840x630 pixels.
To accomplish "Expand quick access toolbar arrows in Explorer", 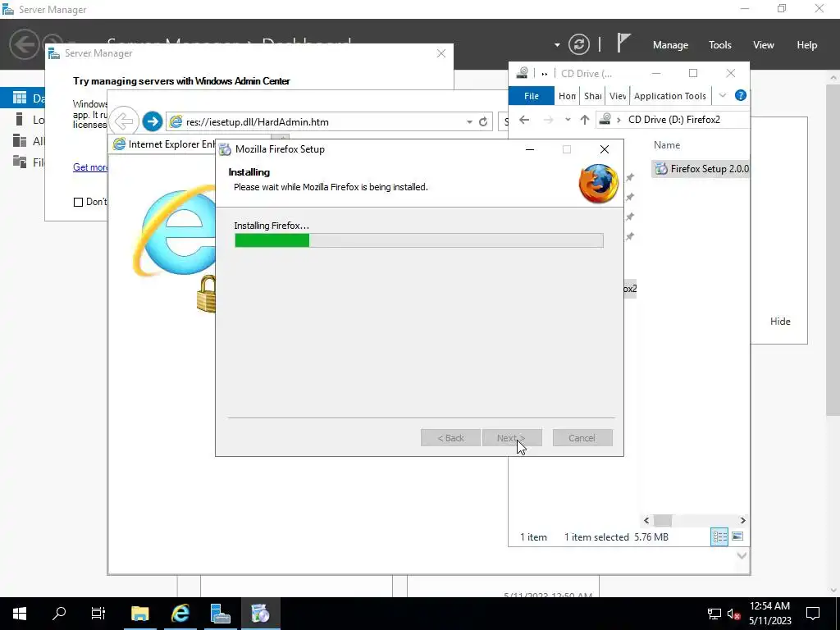I will pos(545,74).
